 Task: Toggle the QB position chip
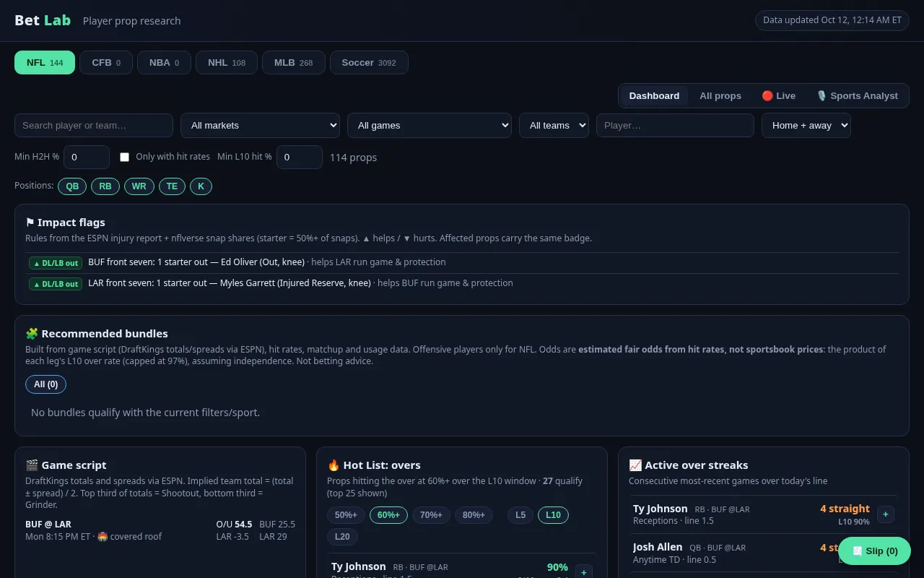coord(72,186)
